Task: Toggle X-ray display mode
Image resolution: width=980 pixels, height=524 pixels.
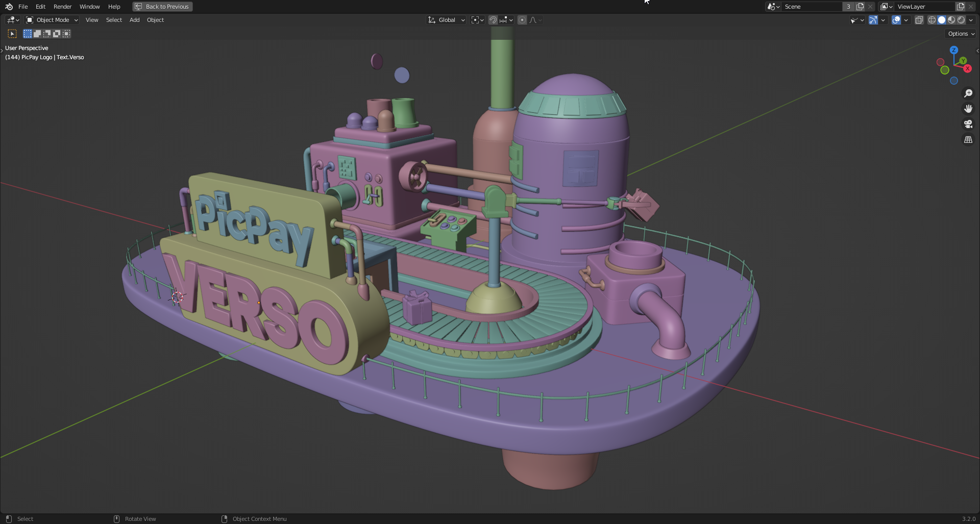Action: pos(919,20)
